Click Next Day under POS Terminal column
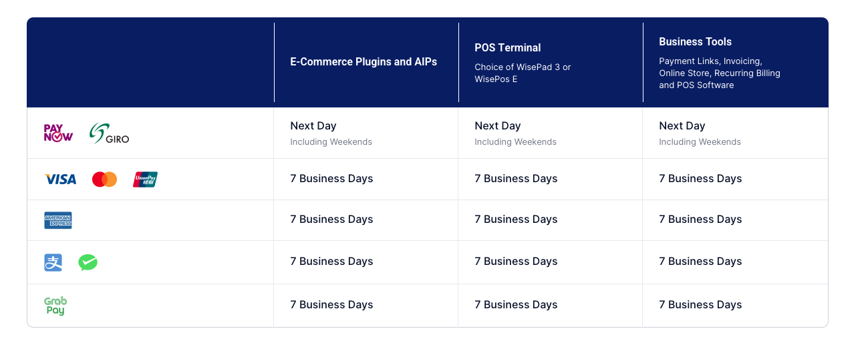The width and height of the screenshot is (868, 347). click(498, 125)
